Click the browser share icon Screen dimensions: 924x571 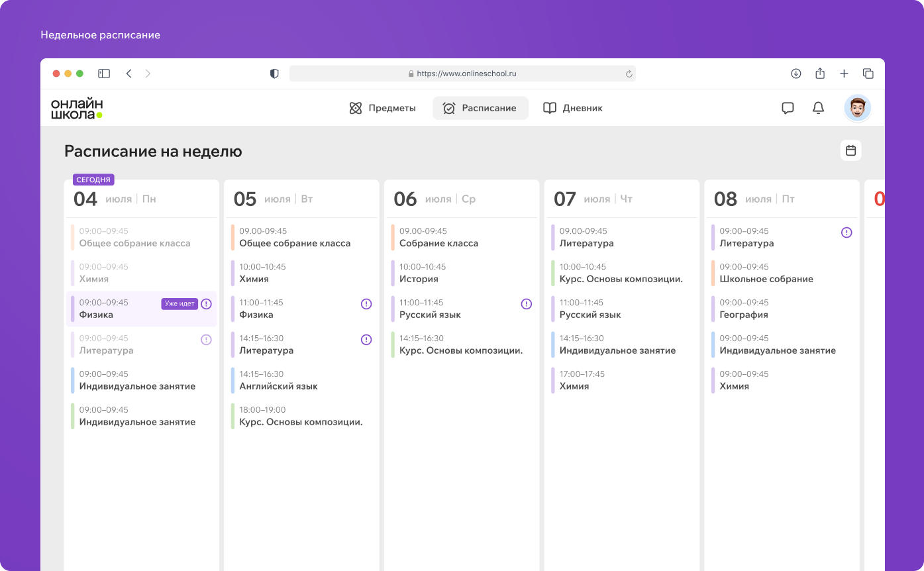tap(820, 74)
